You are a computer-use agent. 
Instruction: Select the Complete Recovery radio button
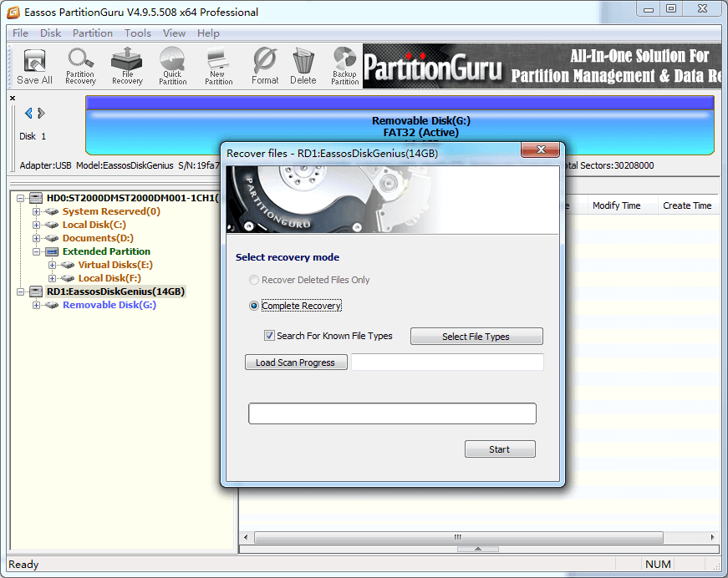point(254,306)
